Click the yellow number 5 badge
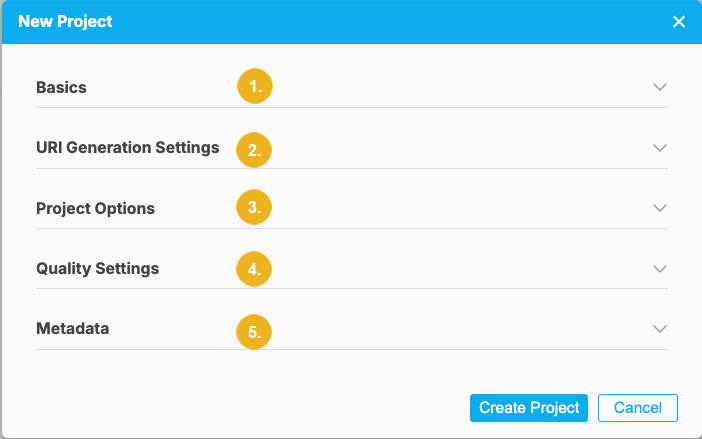Screen dimensions: 702x439 pos(255,331)
